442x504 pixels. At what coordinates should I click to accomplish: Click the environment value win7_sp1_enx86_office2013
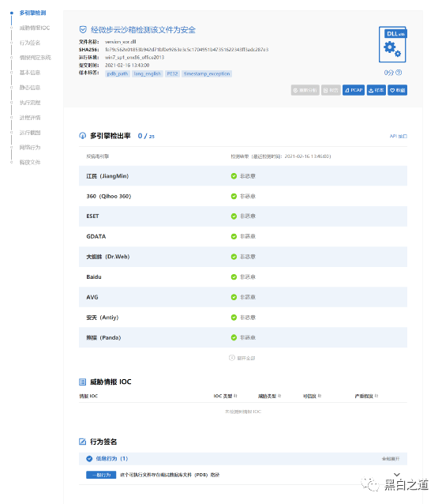coord(135,57)
